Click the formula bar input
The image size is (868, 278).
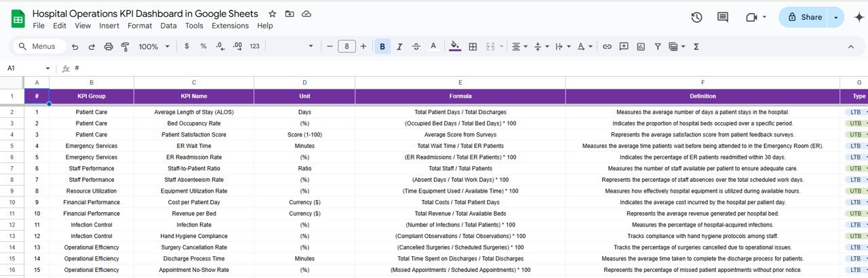pyautogui.click(x=468, y=68)
